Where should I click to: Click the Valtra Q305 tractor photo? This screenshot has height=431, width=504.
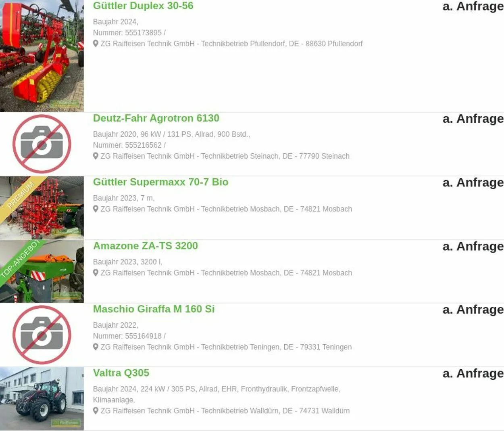click(x=42, y=399)
